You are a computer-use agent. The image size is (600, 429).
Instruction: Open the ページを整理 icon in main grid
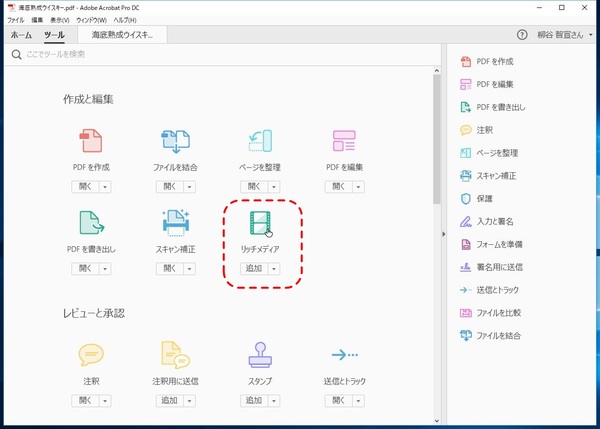click(260, 141)
